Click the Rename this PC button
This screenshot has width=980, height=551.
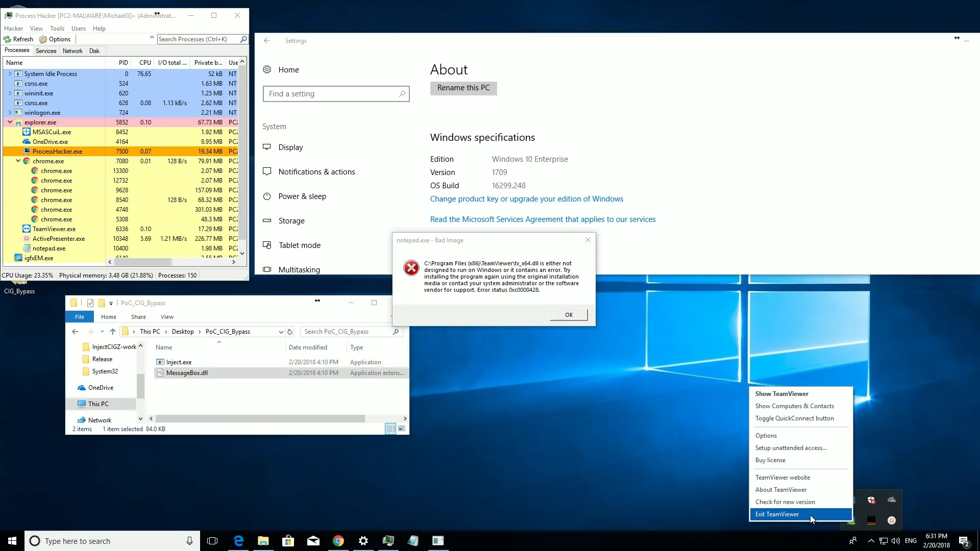point(463,88)
